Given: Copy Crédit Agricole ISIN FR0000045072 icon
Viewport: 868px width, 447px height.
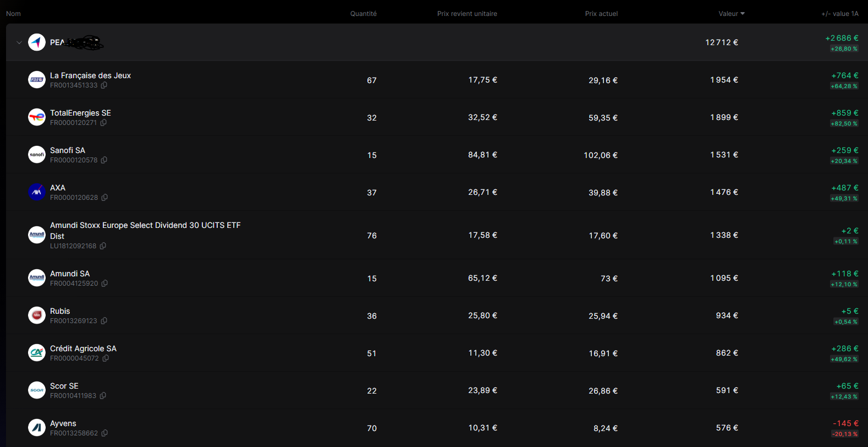Looking at the screenshot, I should coord(106,358).
